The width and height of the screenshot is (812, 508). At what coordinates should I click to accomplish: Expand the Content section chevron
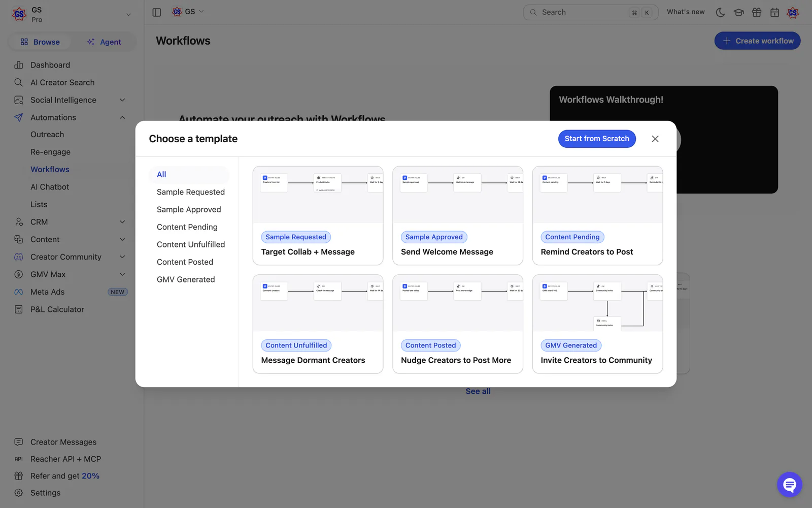122,239
